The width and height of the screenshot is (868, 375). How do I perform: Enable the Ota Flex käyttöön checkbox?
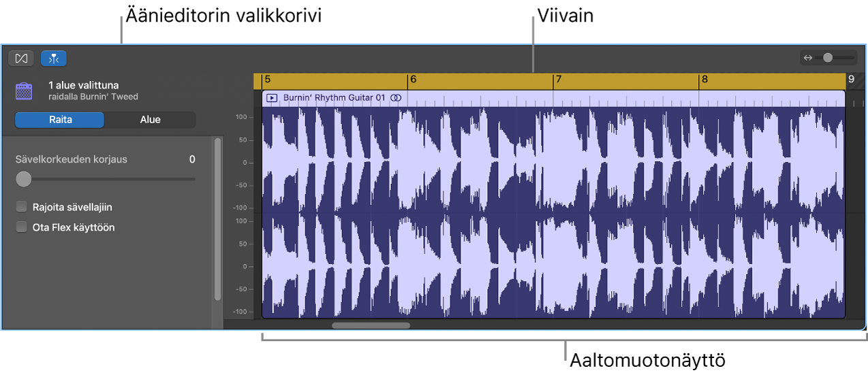click(22, 227)
